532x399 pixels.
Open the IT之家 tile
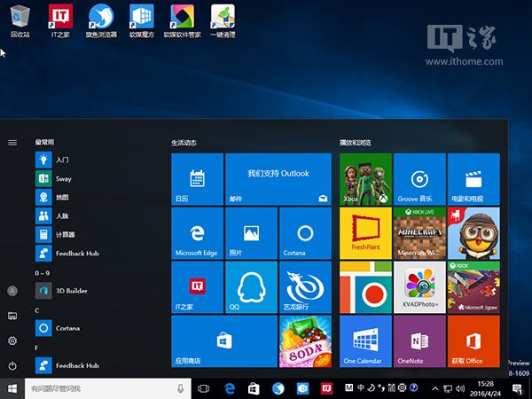click(197, 287)
